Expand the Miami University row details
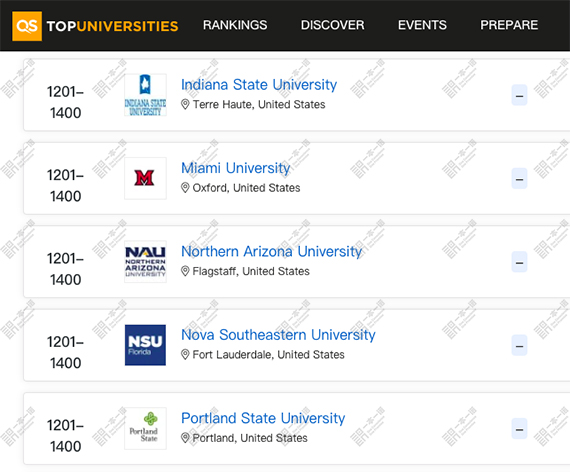The width and height of the screenshot is (570, 472). pyautogui.click(x=519, y=179)
